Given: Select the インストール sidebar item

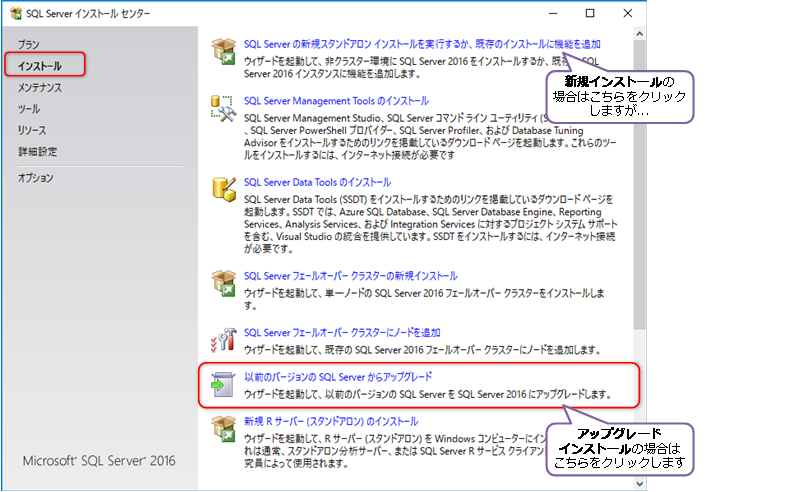Looking at the screenshot, I should (40, 66).
